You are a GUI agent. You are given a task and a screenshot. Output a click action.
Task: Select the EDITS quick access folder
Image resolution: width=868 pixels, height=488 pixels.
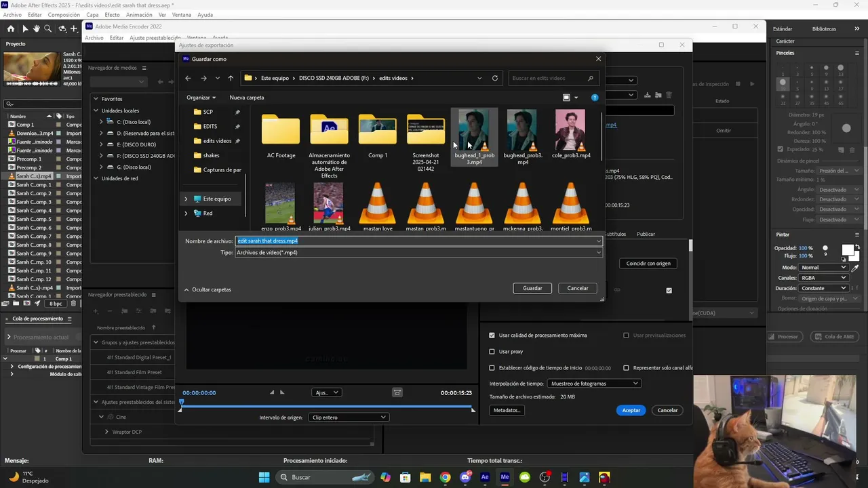[210, 126]
